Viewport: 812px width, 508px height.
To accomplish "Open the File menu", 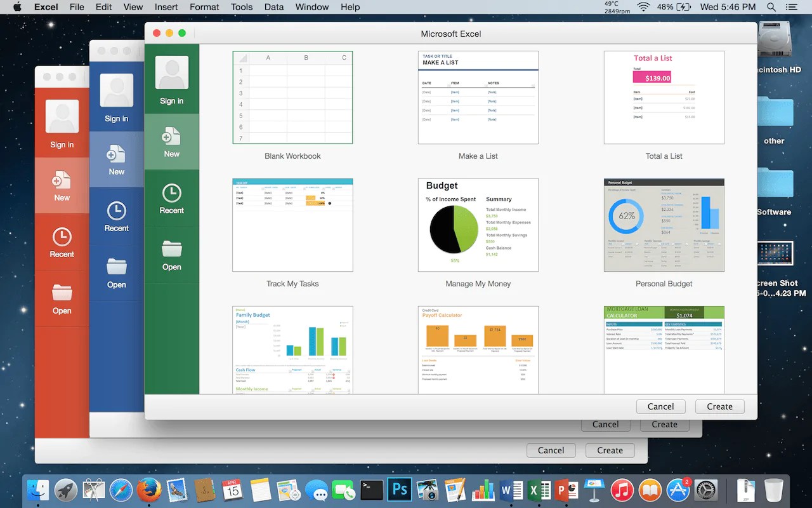I will (77, 7).
